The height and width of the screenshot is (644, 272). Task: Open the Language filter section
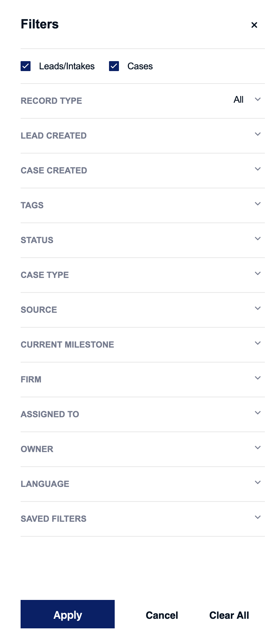point(143,484)
